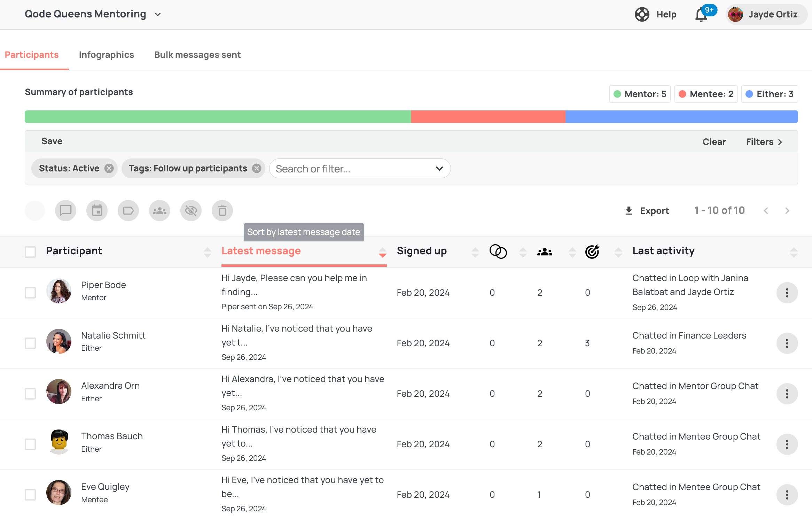Screen dimensions: 812x519
Task: Click the Participant column header
Action: [x=74, y=251]
